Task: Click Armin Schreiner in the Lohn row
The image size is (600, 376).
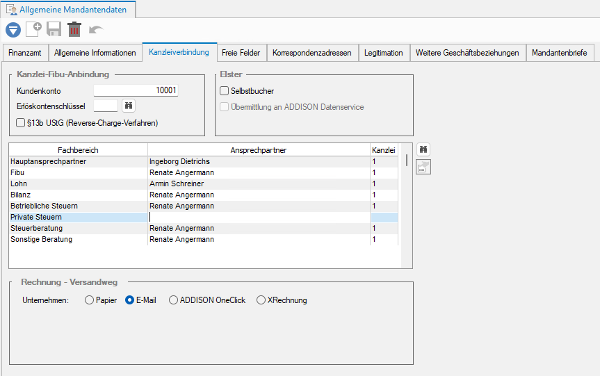Action: point(177,184)
